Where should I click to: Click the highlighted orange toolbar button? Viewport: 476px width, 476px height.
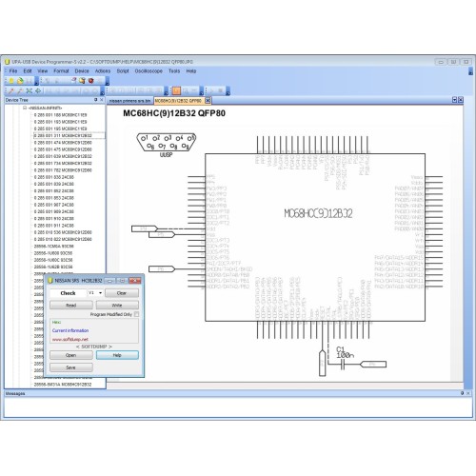[176, 91]
